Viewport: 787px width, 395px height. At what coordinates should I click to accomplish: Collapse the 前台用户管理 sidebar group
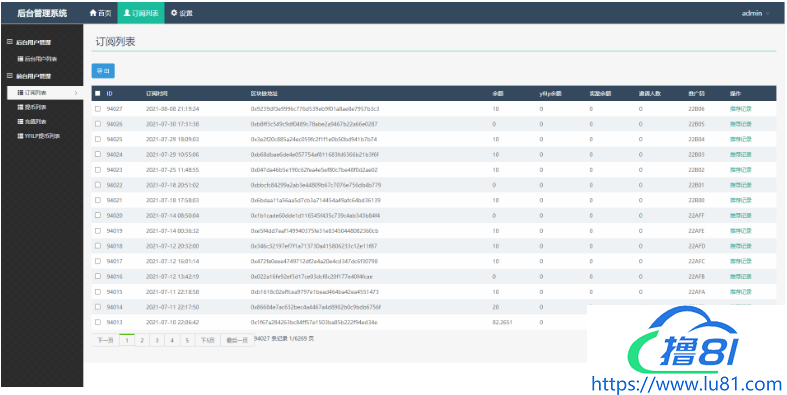[10, 76]
